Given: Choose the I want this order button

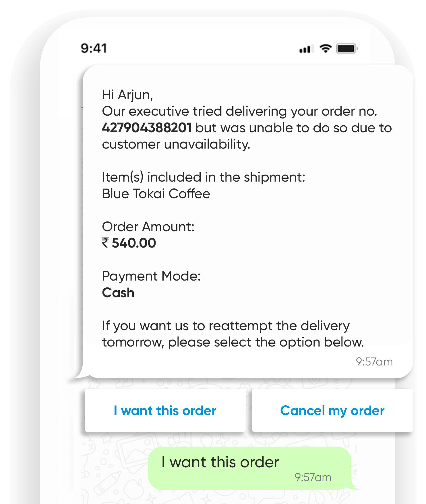Looking at the screenshot, I should pos(165,410).
